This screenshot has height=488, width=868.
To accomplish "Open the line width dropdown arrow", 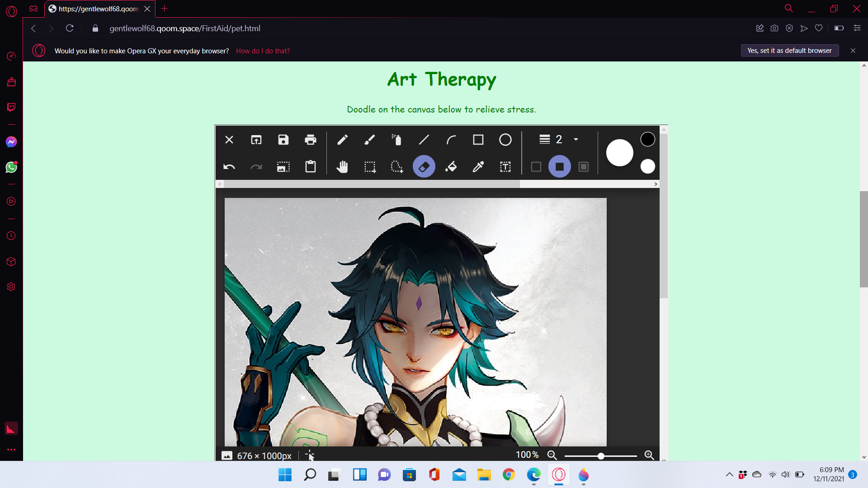I will point(576,140).
